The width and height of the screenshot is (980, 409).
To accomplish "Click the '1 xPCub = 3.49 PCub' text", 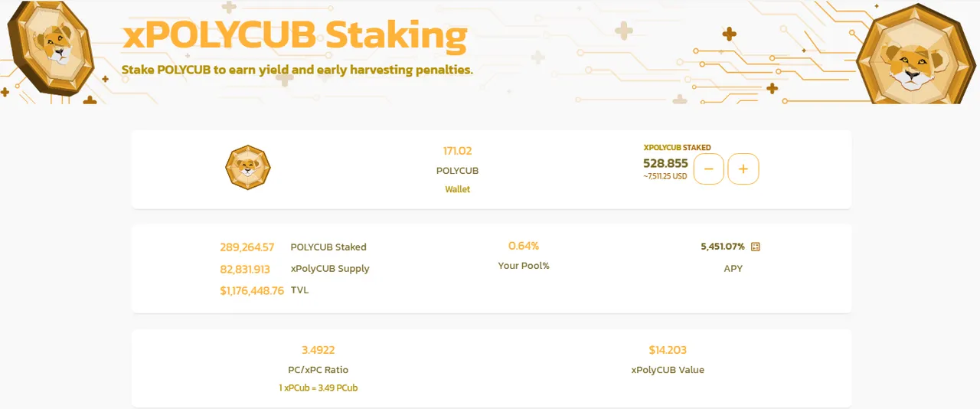I will pyautogui.click(x=318, y=388).
